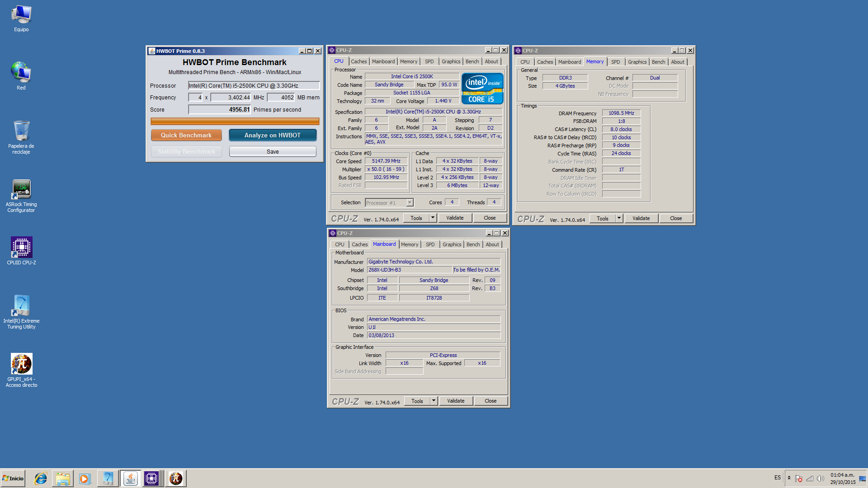The width and height of the screenshot is (868, 488).
Task: Open volume speaker tray icon
Action: point(821,479)
